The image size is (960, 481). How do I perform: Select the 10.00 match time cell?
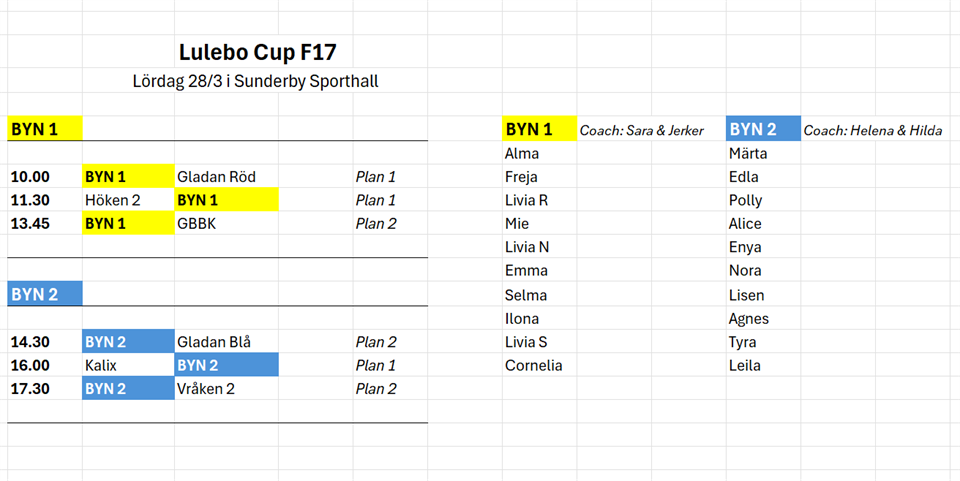pyautogui.click(x=30, y=177)
